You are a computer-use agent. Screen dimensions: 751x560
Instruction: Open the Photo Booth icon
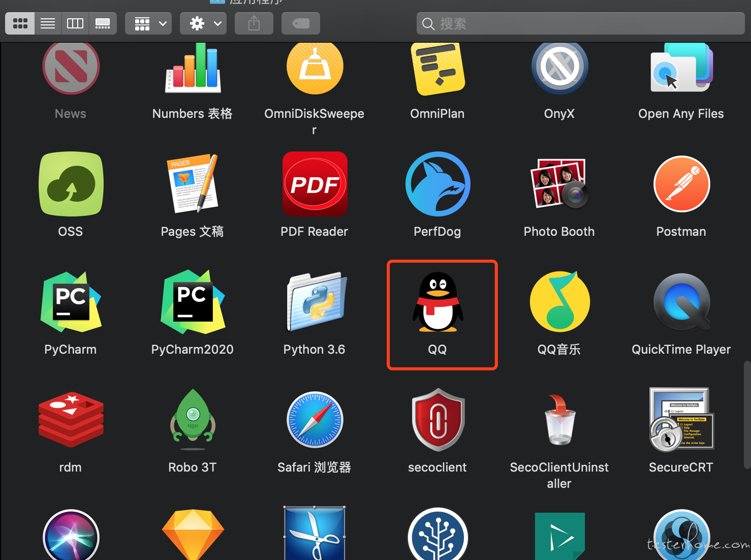point(559,184)
